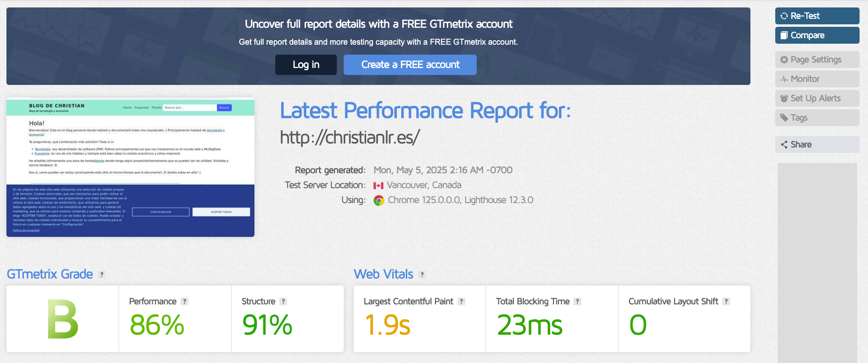Open the christianlr.es site screenshot thumbnail

(130, 167)
